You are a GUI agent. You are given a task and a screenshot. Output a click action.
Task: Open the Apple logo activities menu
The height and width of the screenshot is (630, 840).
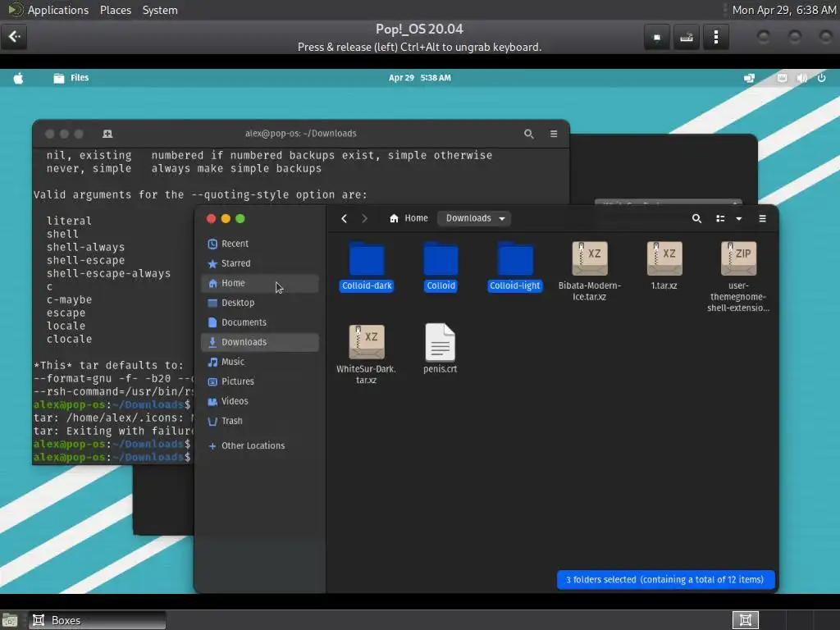click(18, 78)
